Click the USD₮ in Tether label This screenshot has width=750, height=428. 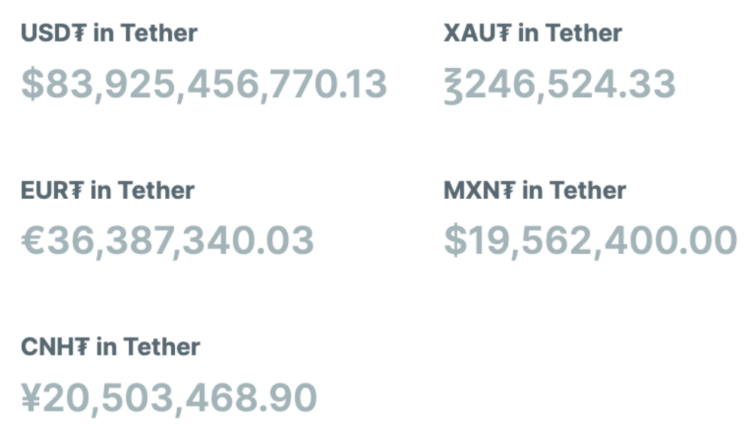pyautogui.click(x=109, y=33)
